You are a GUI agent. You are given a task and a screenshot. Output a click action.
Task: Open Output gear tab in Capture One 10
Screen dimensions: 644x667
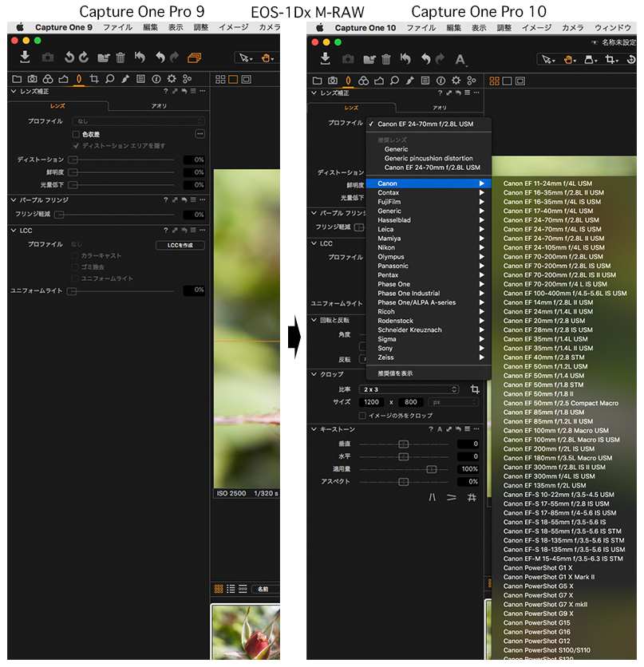click(456, 81)
